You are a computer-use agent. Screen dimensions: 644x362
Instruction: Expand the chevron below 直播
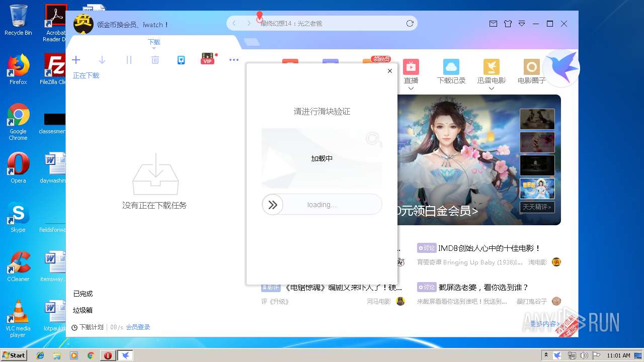tap(411, 88)
